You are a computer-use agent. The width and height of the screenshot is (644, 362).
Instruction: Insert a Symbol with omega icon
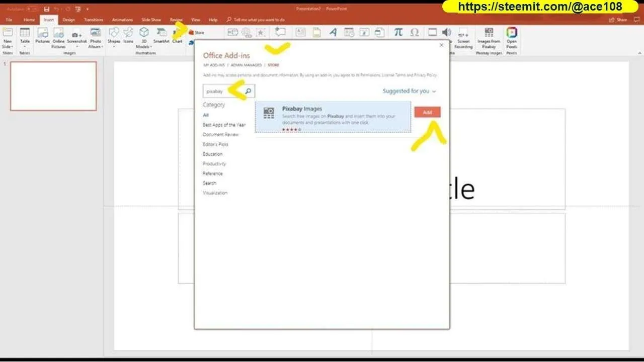[x=415, y=32]
